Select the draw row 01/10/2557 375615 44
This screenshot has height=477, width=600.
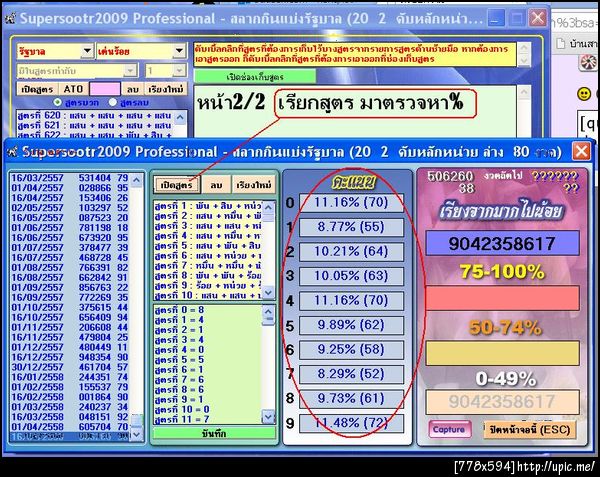click(70, 307)
